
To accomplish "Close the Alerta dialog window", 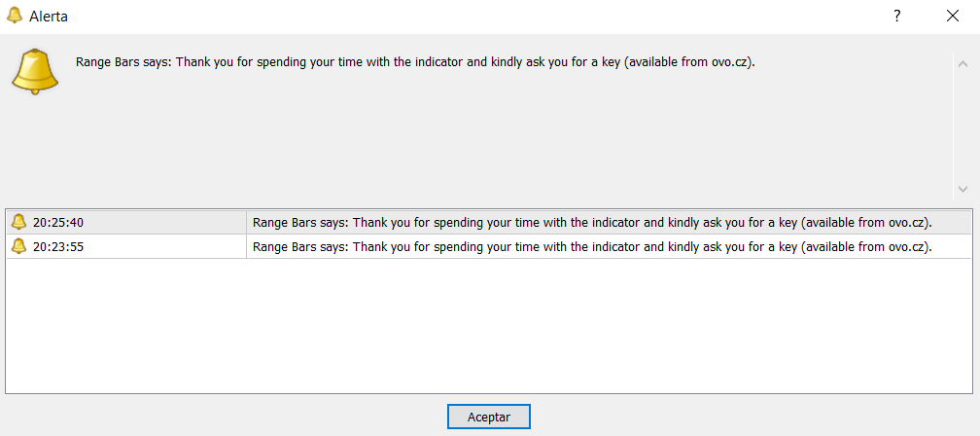I will click(952, 16).
